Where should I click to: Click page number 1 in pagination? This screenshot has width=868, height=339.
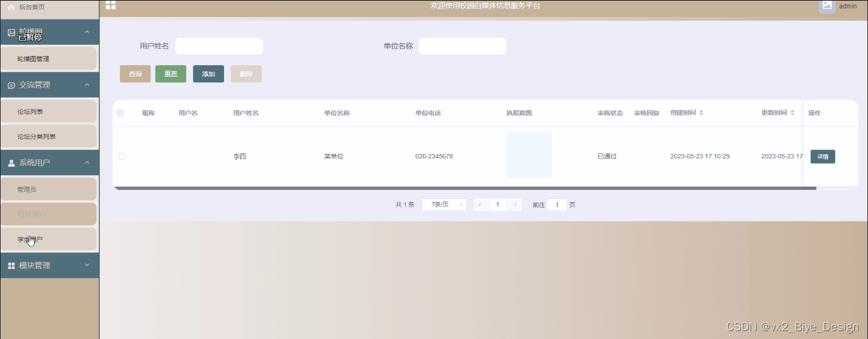point(497,205)
